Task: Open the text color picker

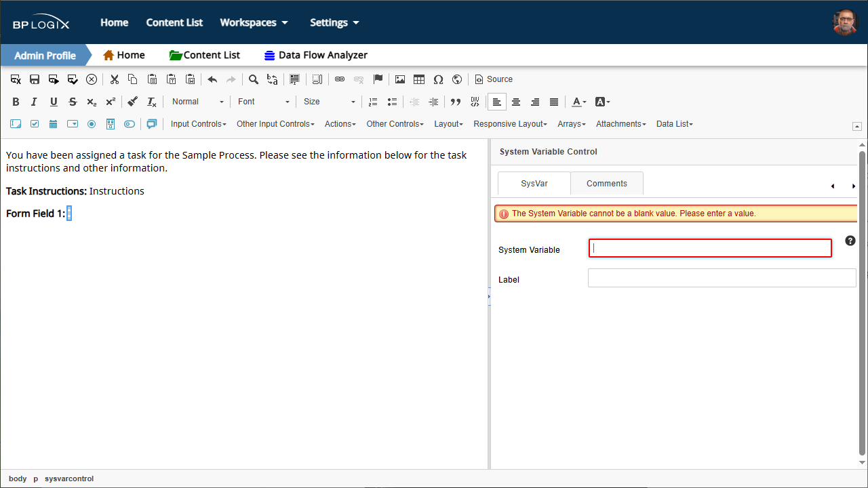Action: coord(578,102)
